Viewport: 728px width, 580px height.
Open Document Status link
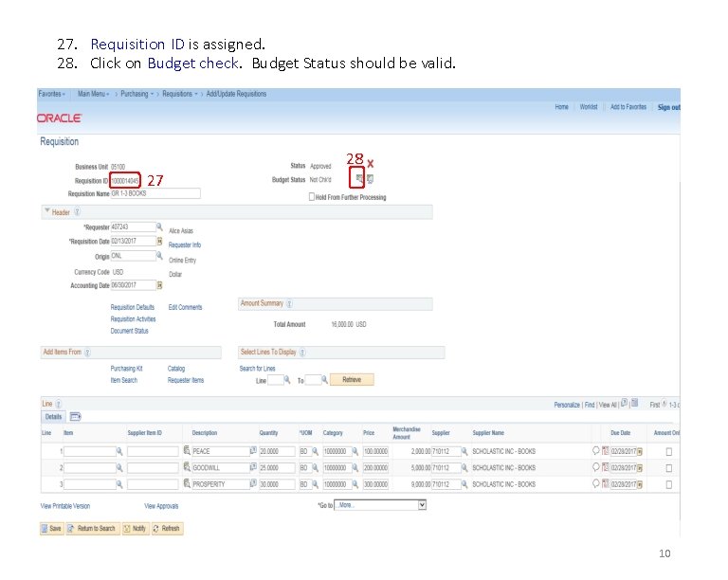click(129, 331)
